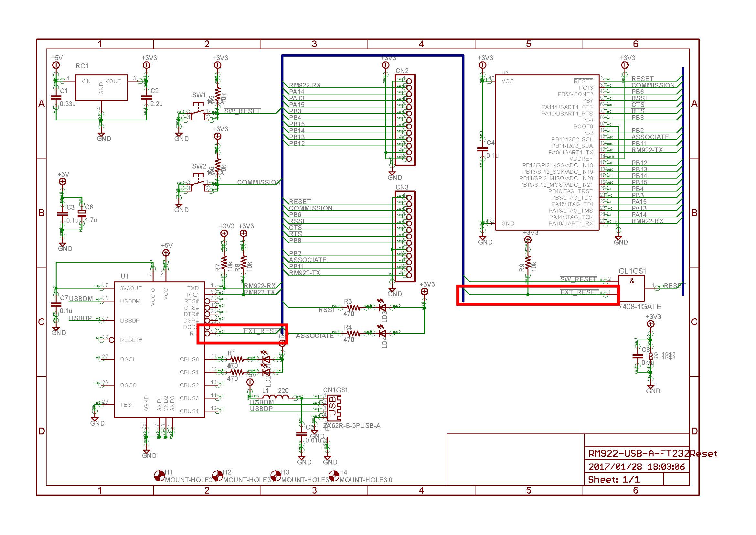
Task: Click the C1 0.33u capacitor symbol
Action: (x=56, y=97)
